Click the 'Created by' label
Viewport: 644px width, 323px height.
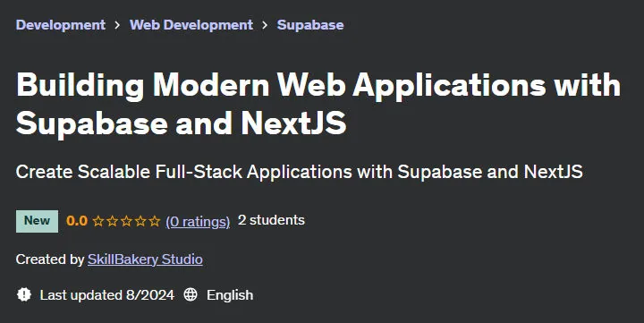click(x=50, y=259)
